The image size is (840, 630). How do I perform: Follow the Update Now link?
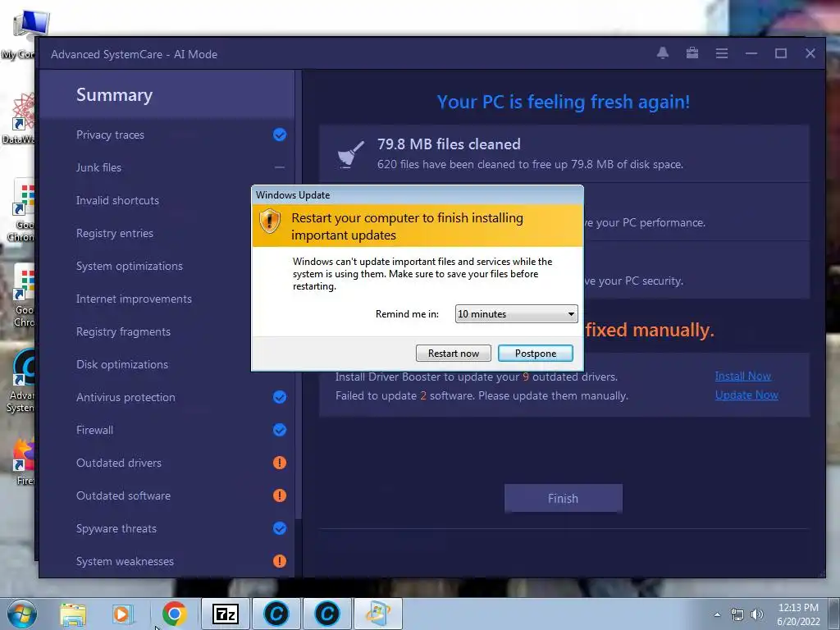tap(746, 395)
